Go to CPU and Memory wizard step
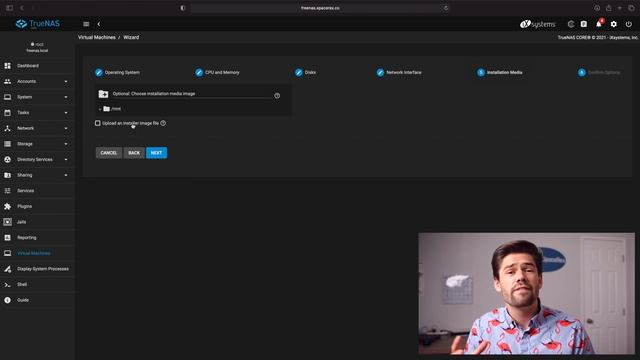Viewport: 640px width, 360px height. (217, 72)
